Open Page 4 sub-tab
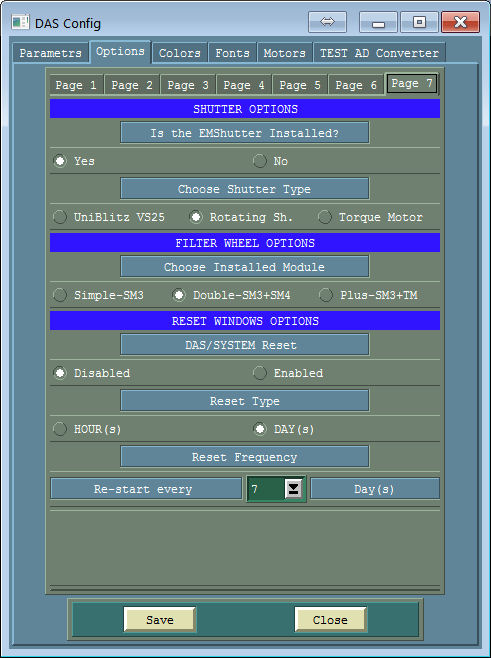The height and width of the screenshot is (658, 491). coord(244,85)
